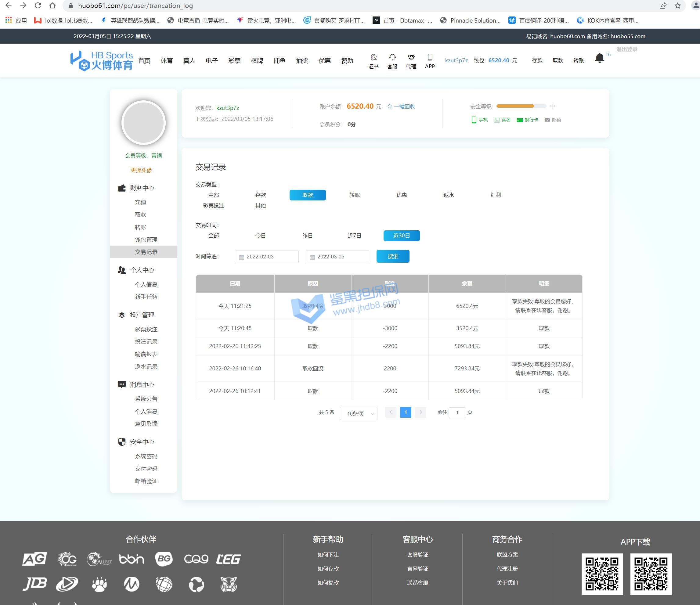Open the 客服 headset icon
Image resolution: width=700 pixels, height=605 pixels.
(392, 57)
